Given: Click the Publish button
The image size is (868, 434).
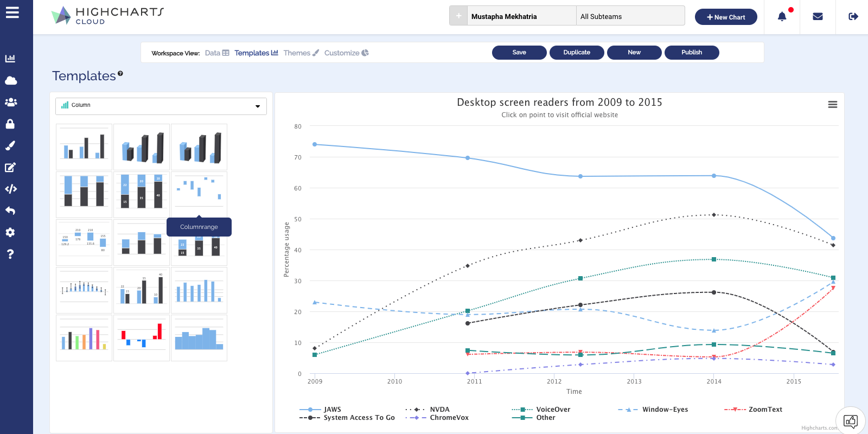Looking at the screenshot, I should [692, 53].
